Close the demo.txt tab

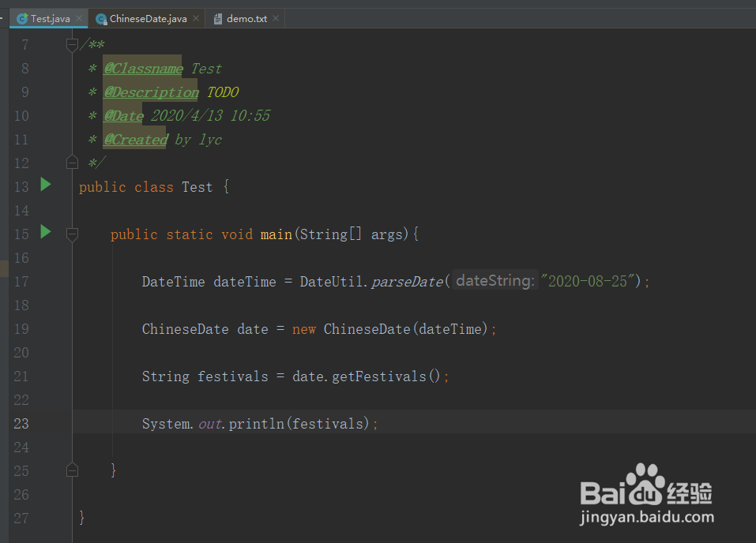276,18
